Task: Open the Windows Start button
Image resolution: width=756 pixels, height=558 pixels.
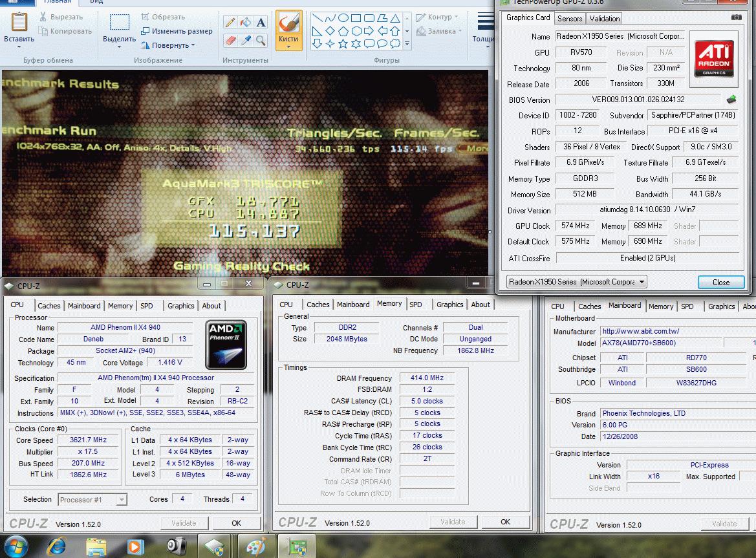Action: [16, 546]
